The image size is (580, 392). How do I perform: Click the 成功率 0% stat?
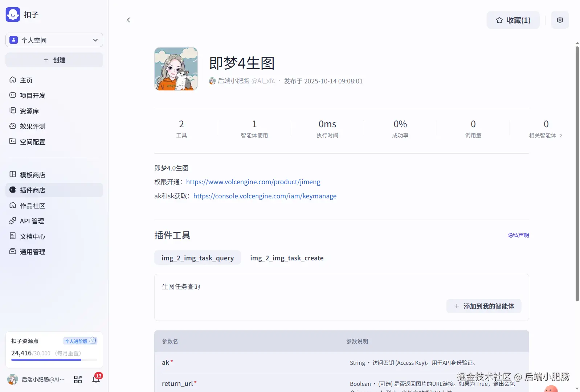(x=400, y=129)
